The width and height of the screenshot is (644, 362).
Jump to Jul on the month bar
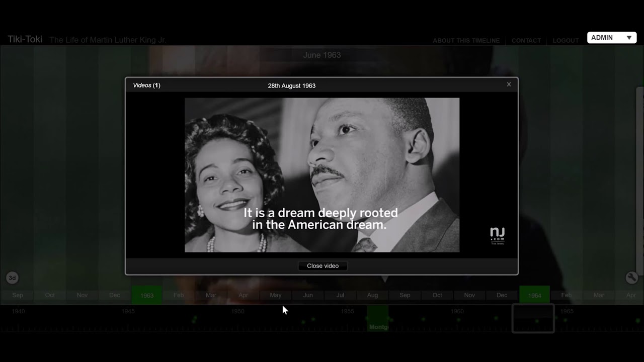click(x=340, y=295)
